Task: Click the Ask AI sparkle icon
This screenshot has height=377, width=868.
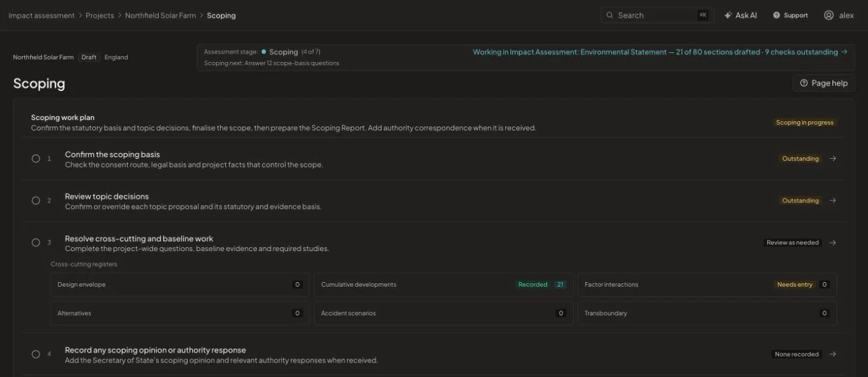Action: pos(728,15)
